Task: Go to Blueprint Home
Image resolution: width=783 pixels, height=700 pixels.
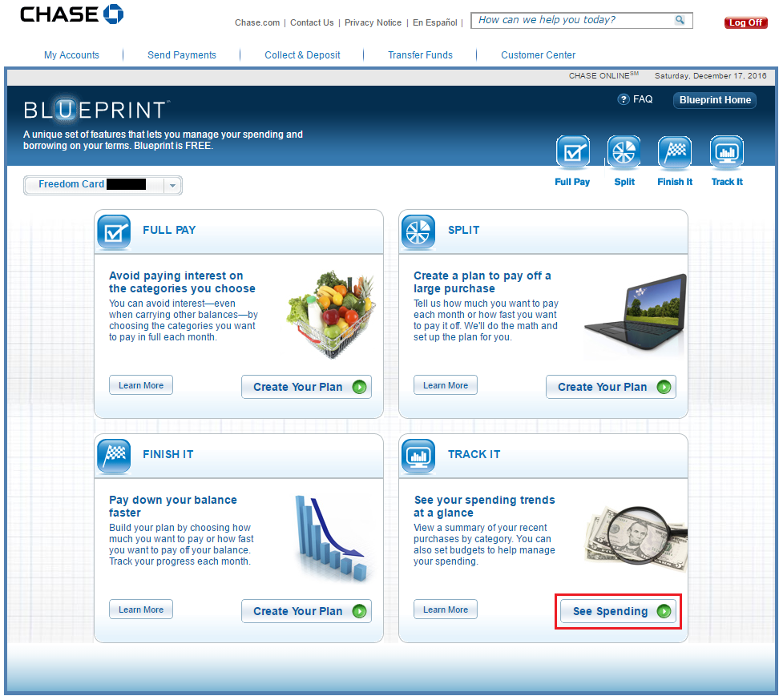Action: [x=715, y=100]
